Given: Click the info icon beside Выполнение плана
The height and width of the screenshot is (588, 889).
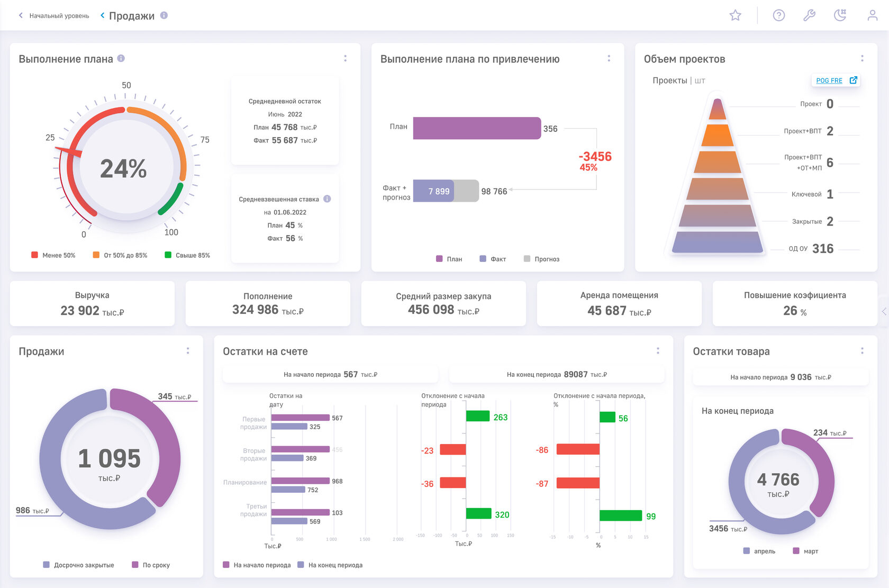Looking at the screenshot, I should pos(121,58).
